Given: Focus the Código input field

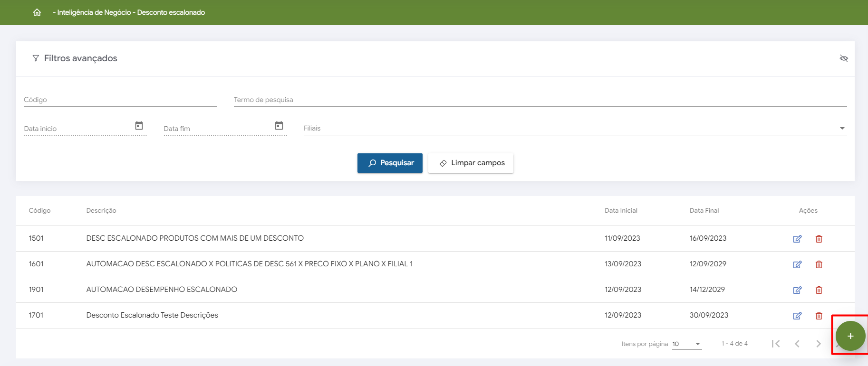Looking at the screenshot, I should pyautogui.click(x=120, y=100).
